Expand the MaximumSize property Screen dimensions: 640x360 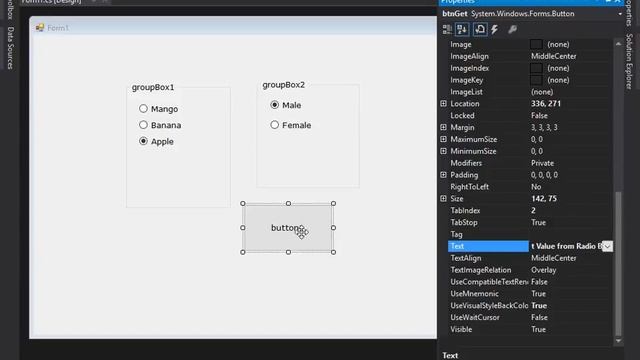point(444,139)
